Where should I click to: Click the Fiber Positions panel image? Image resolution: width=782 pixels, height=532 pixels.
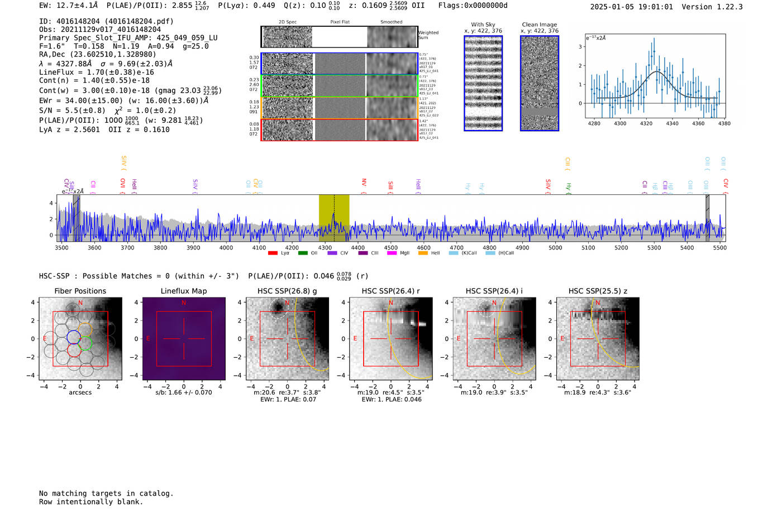80,339
